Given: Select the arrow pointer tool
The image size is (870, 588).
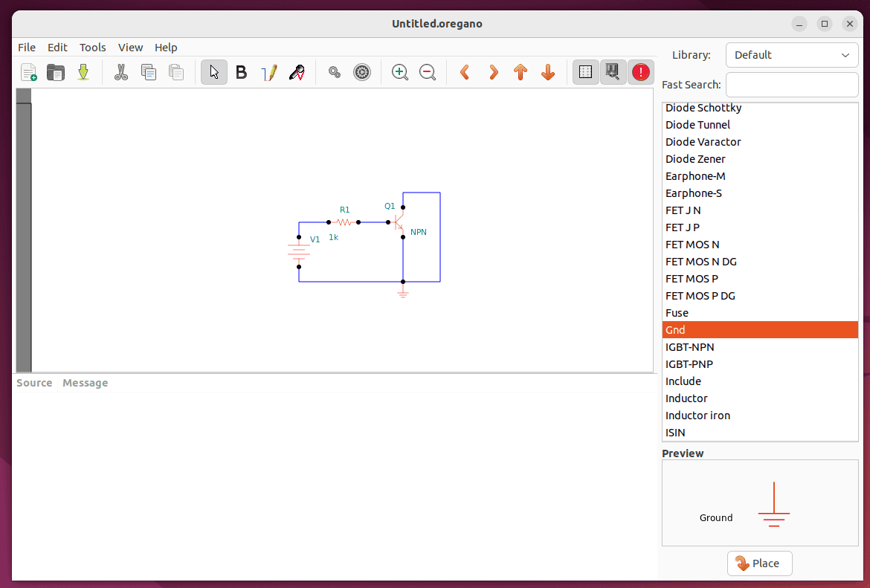Looking at the screenshot, I should coord(214,72).
